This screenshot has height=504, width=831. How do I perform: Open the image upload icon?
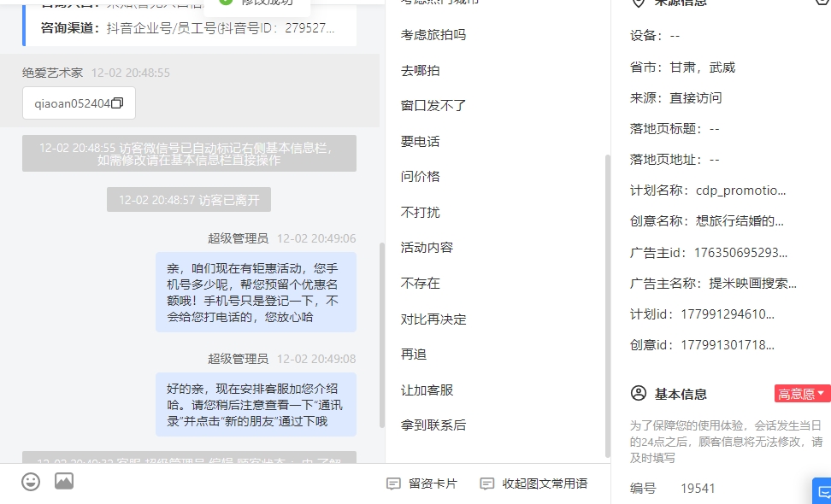(x=64, y=481)
